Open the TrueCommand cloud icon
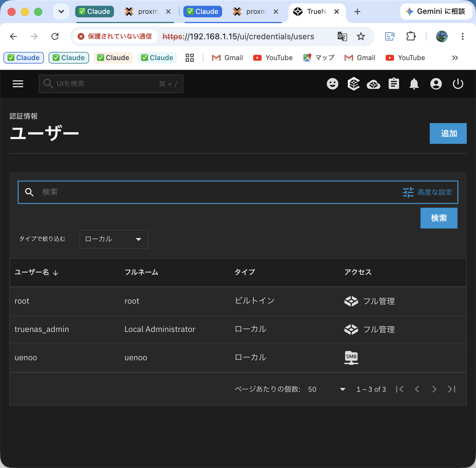This screenshot has width=476, height=468. [373, 84]
